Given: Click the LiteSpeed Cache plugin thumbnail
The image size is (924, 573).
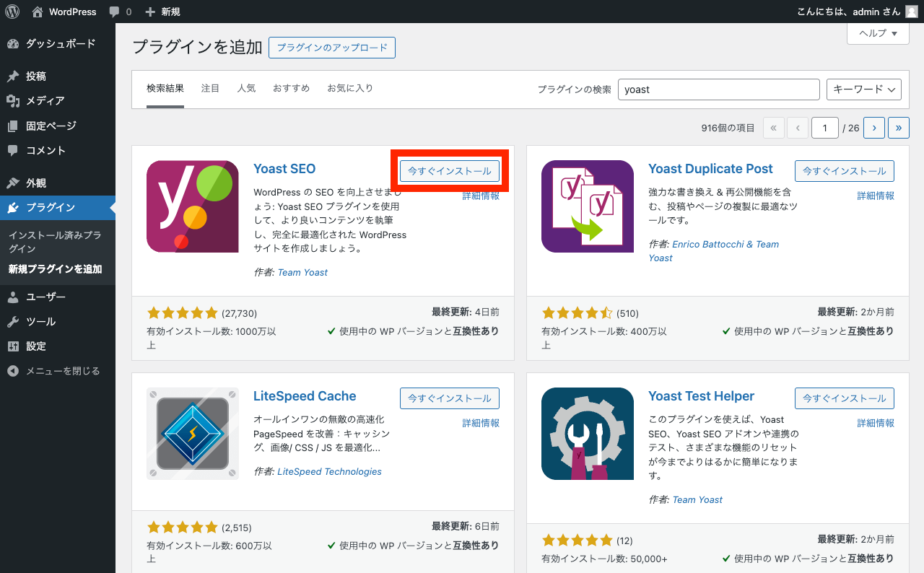Looking at the screenshot, I should [x=193, y=434].
